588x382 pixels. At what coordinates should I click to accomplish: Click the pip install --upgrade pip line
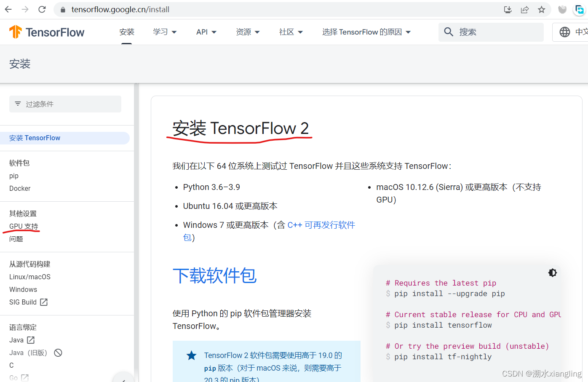[x=449, y=294]
